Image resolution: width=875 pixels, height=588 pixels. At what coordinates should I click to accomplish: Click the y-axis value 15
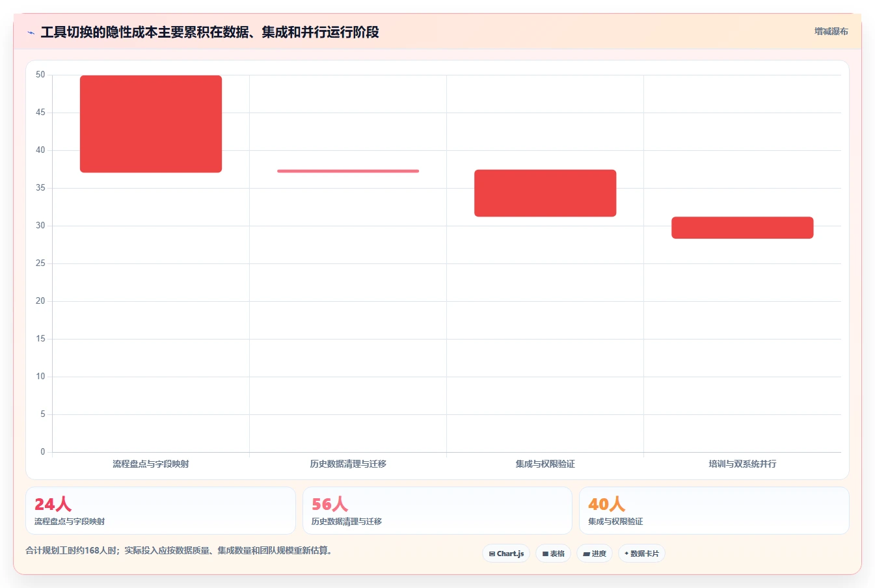(40, 339)
